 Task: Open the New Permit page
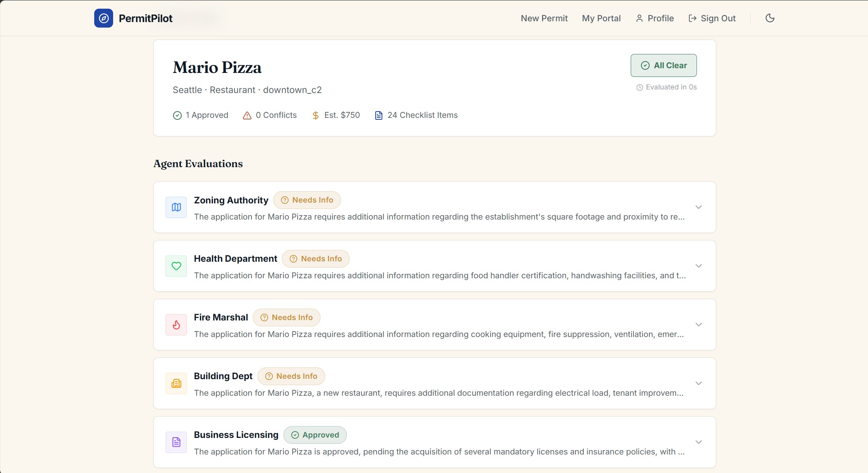click(x=544, y=18)
